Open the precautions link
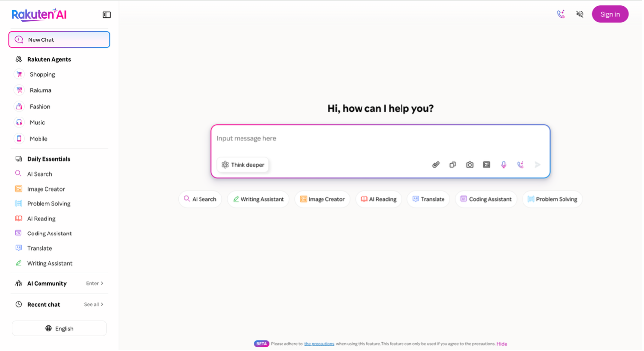Viewport: 644px width, 351px height. [x=319, y=344]
